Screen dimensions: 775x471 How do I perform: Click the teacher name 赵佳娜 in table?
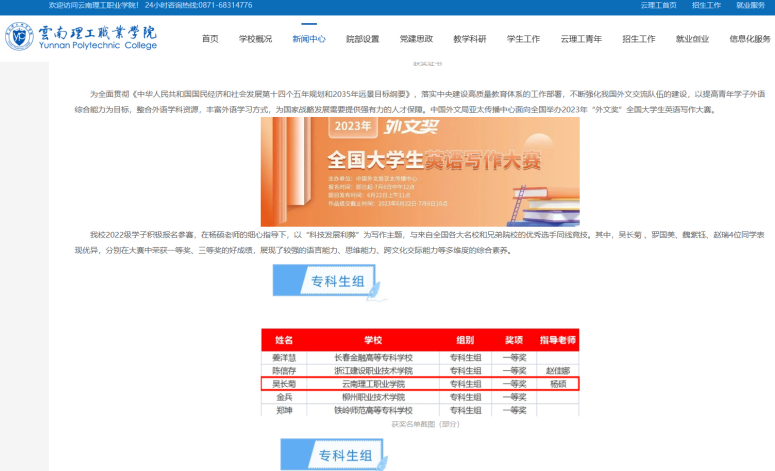coord(558,371)
